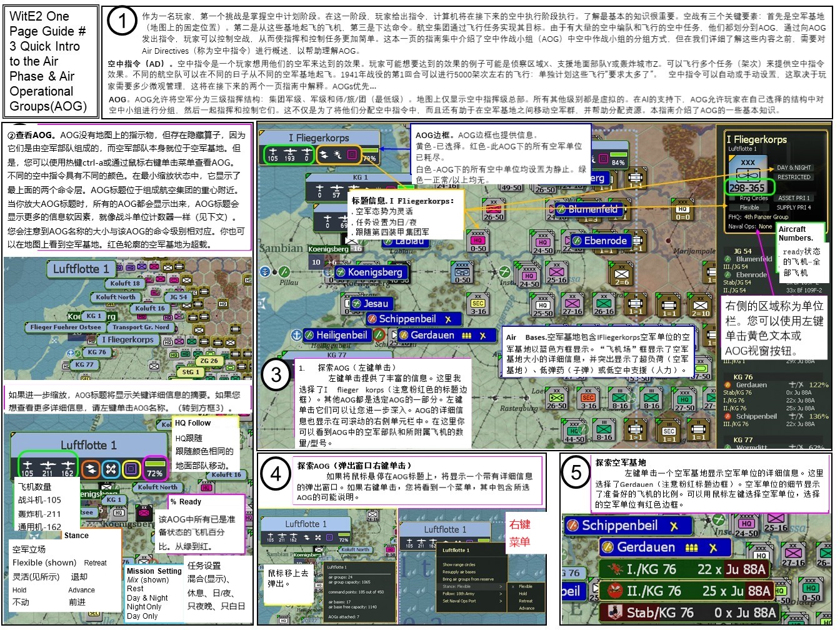Select Flieger Fuehrer Ostsee AOG label
840x630 pixels.
click(x=65, y=327)
